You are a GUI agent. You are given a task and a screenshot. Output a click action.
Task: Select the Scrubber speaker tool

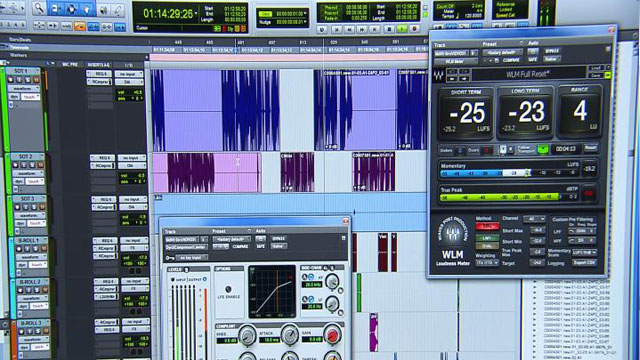point(103,9)
